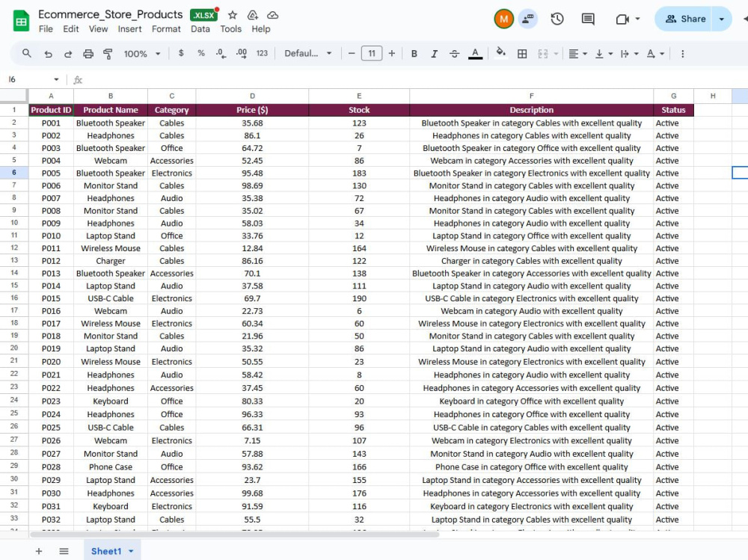Start a video call with camera icon

622,19
